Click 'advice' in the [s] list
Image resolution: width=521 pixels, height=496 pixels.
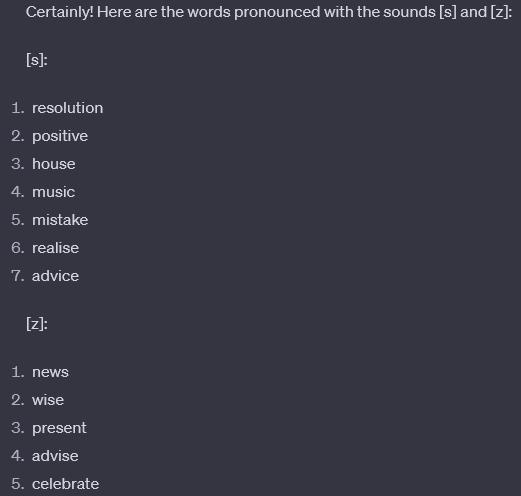[x=55, y=276]
